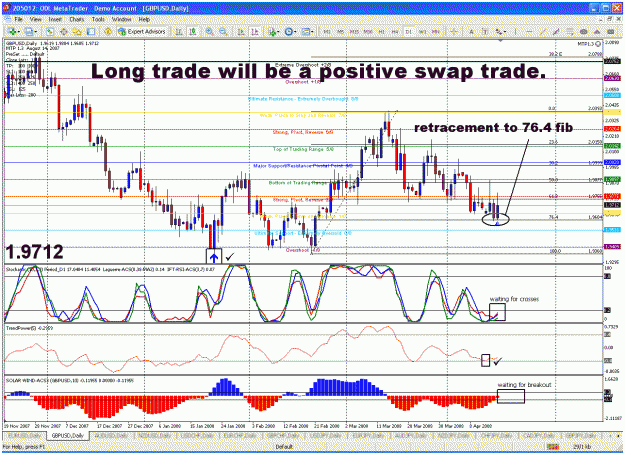Toggle Auto Scroll of the chart
Screen dimensions: 625x453
pos(240,32)
